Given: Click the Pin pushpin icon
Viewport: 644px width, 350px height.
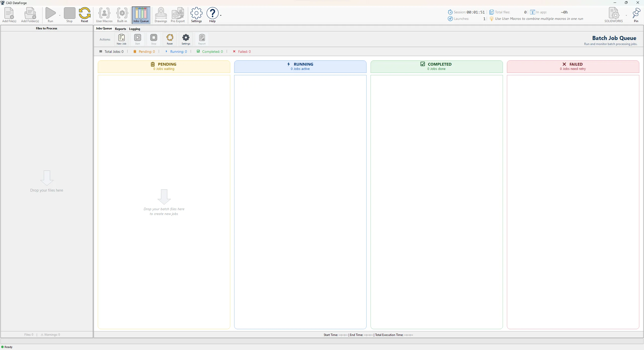Looking at the screenshot, I should click(x=636, y=13).
